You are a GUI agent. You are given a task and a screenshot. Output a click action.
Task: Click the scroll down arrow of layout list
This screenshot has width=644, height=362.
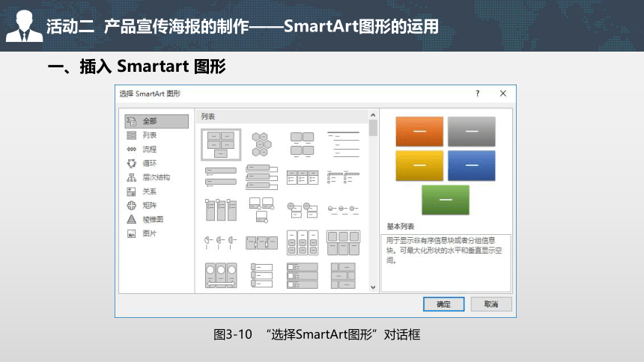point(373,287)
